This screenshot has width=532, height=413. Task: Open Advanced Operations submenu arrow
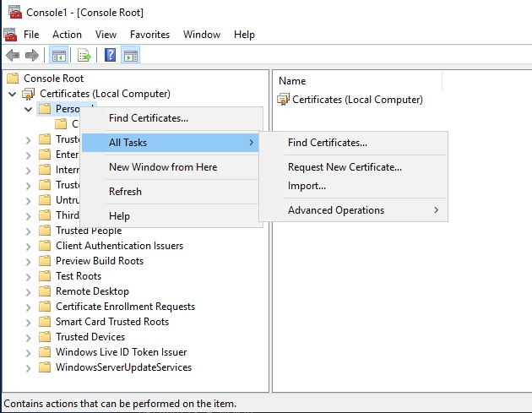436,210
